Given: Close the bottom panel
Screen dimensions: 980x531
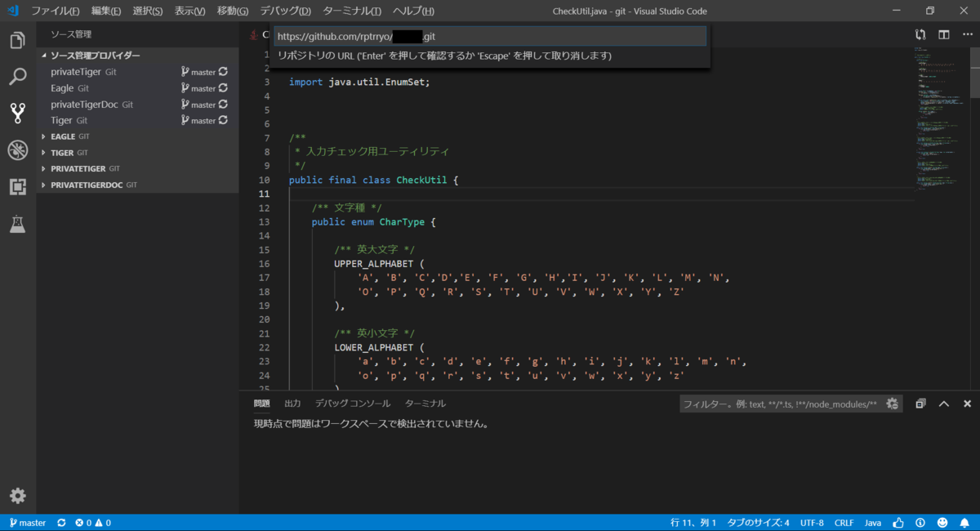Looking at the screenshot, I should [x=967, y=404].
